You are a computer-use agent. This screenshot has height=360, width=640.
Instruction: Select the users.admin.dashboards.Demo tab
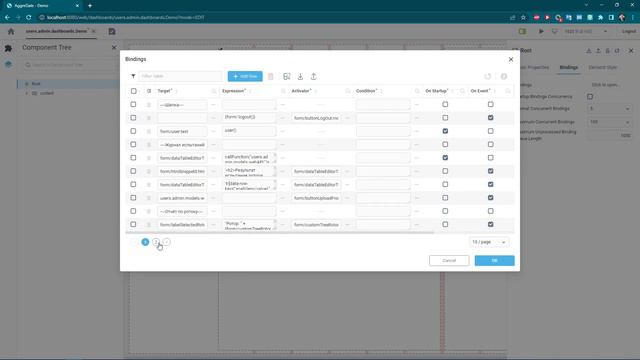(x=57, y=31)
